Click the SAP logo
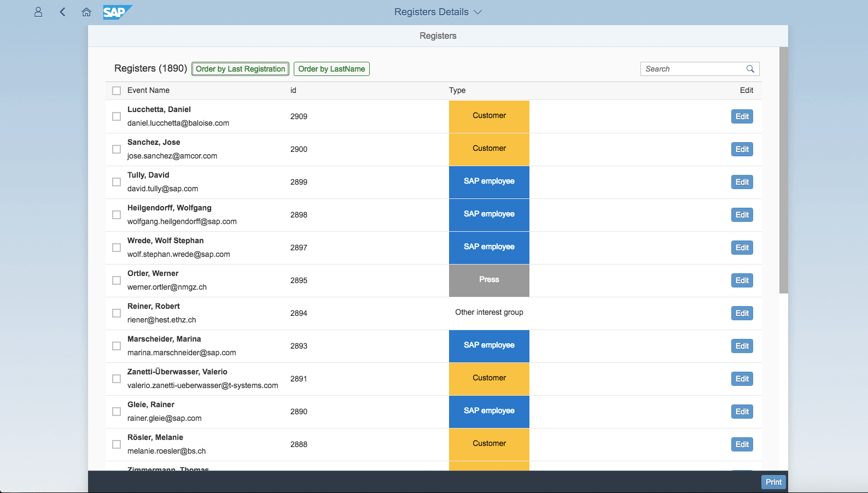The height and width of the screenshot is (493, 868). (x=118, y=12)
